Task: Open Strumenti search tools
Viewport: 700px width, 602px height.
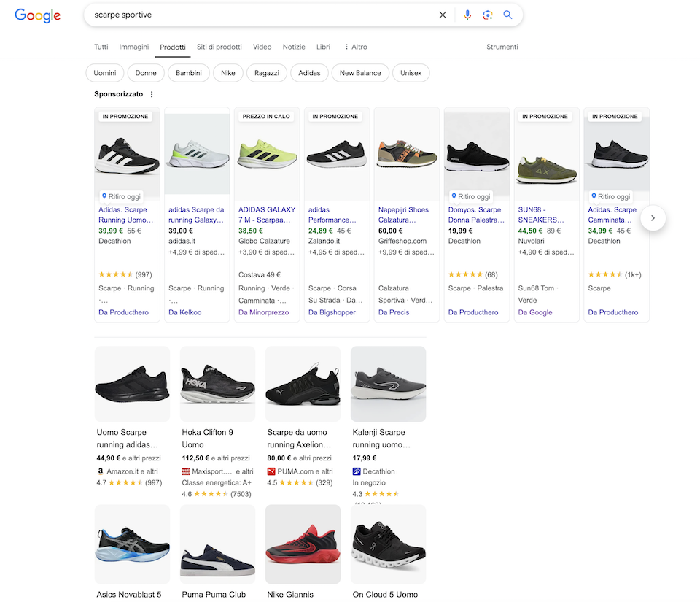Action: (502, 47)
